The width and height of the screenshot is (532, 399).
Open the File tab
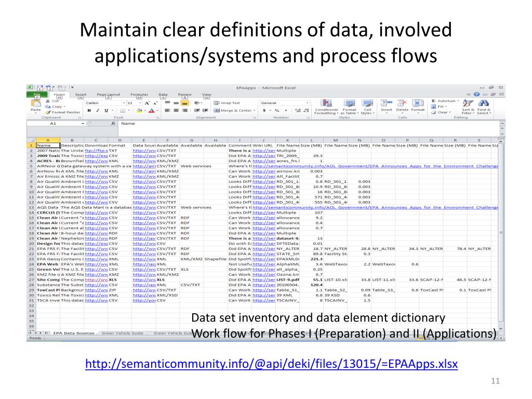pyautogui.click(x=37, y=95)
